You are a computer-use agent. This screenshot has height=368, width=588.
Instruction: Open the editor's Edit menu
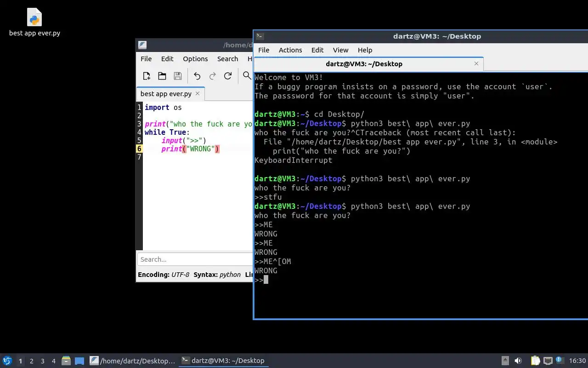click(x=167, y=58)
